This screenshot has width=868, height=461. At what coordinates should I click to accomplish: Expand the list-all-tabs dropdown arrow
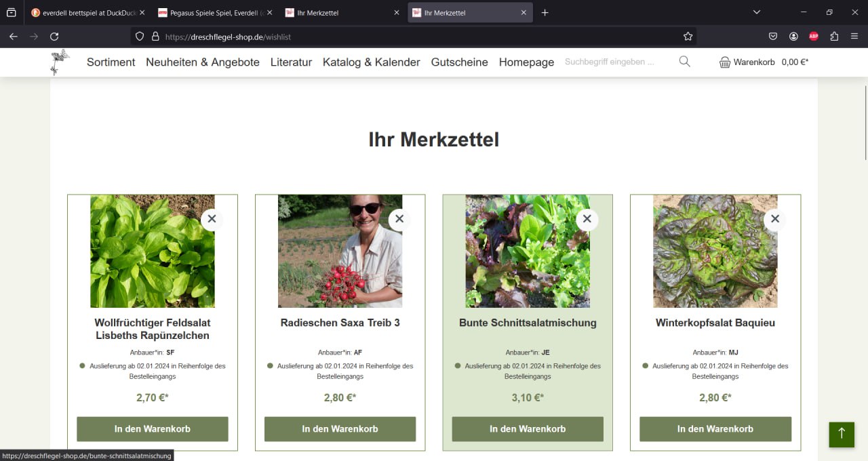757,12
